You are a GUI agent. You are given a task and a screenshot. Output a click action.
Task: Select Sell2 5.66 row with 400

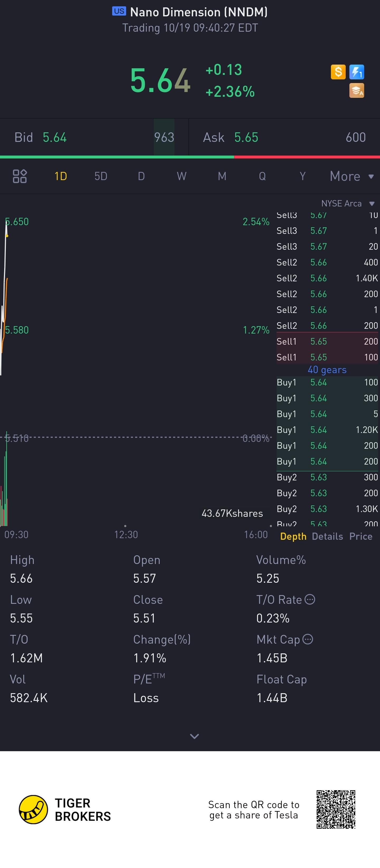[x=327, y=262]
